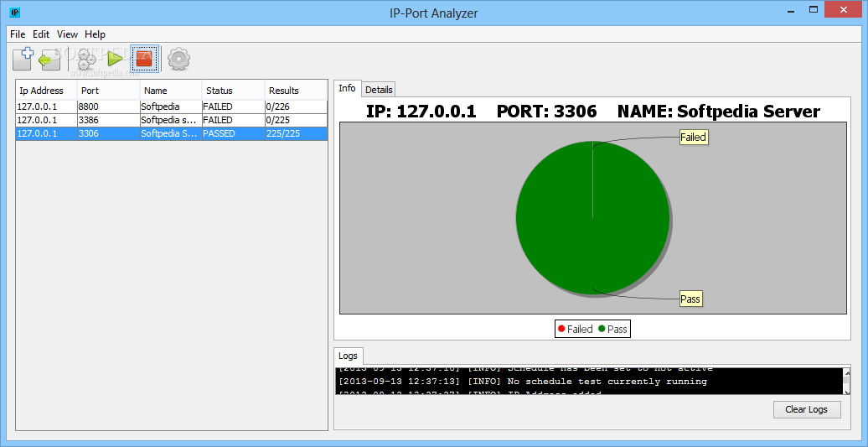Sort by the Status column header
868x447 pixels.
[234, 91]
